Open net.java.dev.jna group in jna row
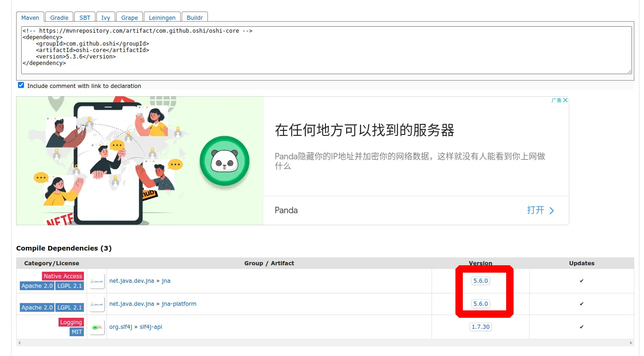Screen dimensions: 644x356 (131, 280)
